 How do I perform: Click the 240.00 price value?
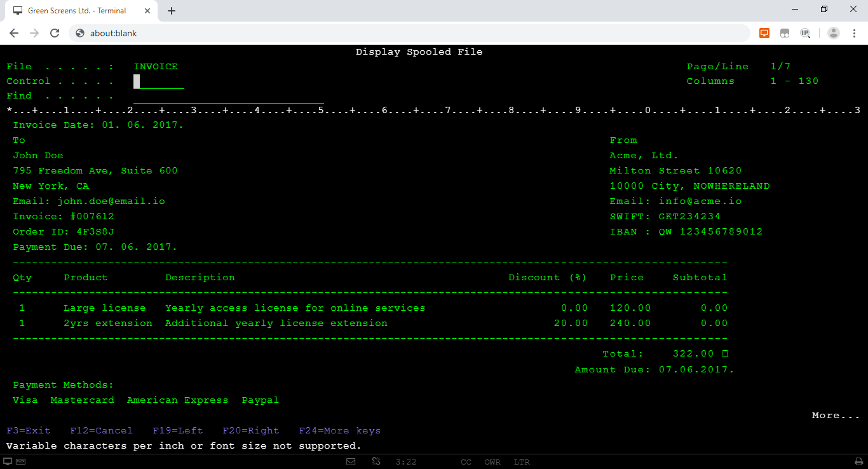pos(630,323)
